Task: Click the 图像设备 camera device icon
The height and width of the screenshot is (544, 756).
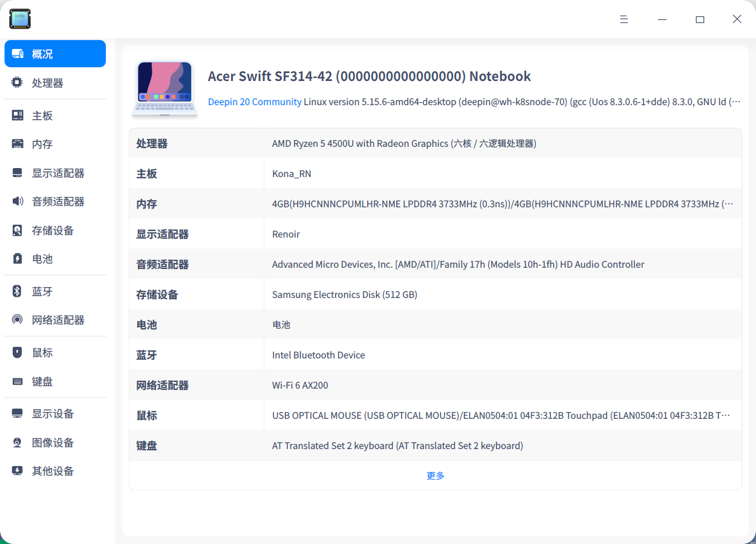Action: click(x=18, y=442)
